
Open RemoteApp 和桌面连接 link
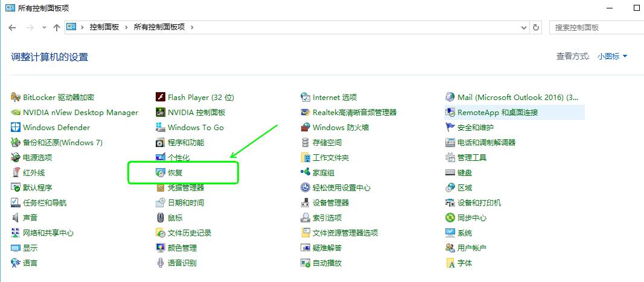point(498,112)
